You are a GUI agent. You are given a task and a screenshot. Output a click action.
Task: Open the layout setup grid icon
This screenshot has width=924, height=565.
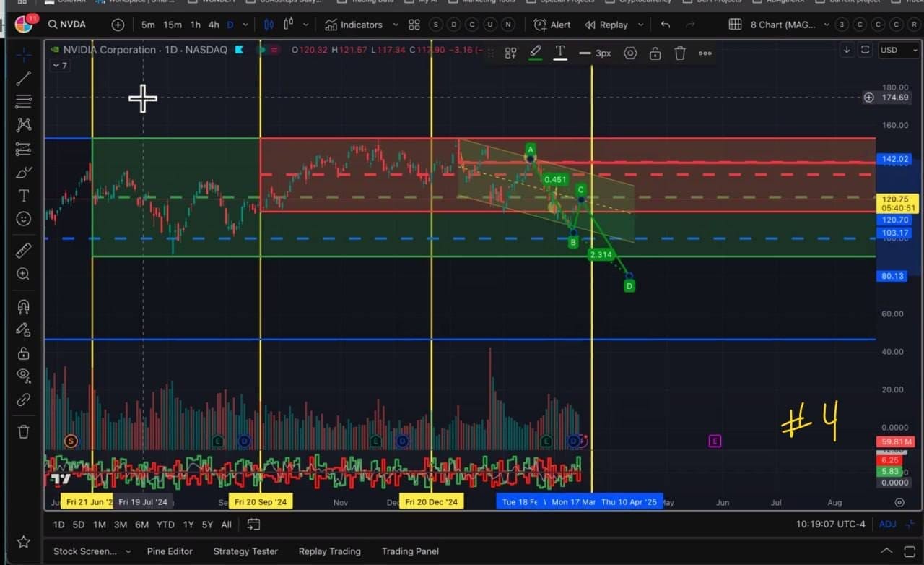click(735, 25)
